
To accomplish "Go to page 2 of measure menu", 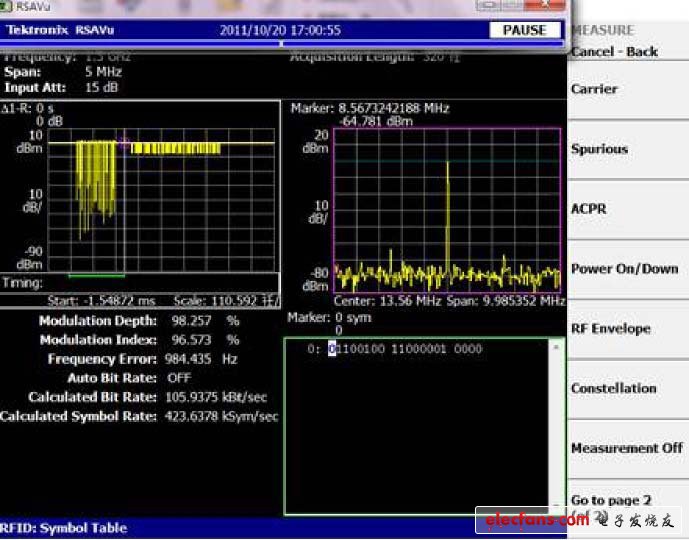I will point(611,500).
